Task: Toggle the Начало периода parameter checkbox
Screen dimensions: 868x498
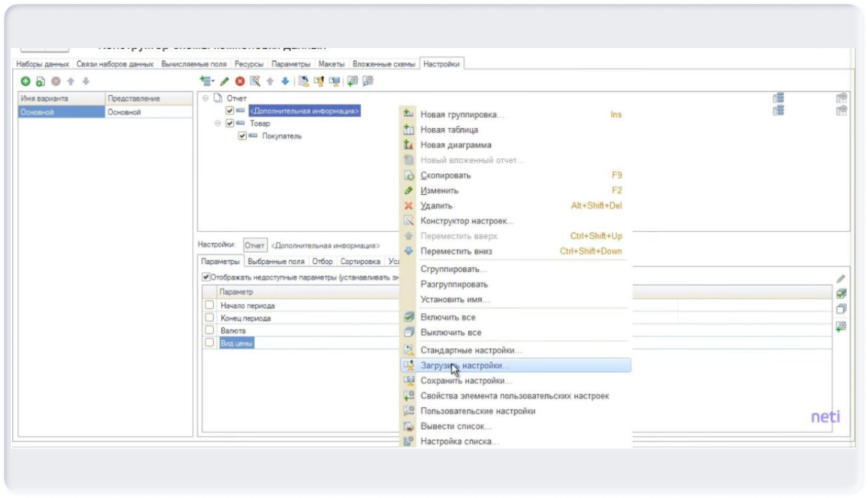Action: coord(210,305)
